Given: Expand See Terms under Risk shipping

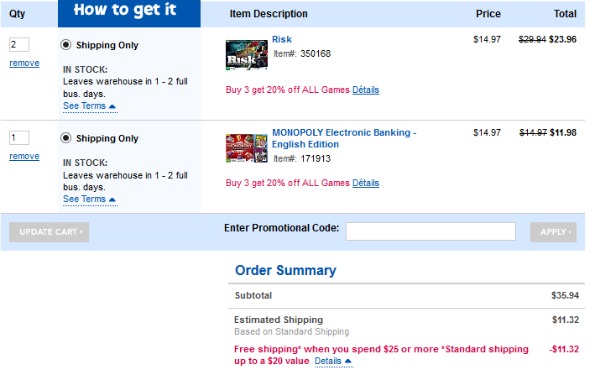Looking at the screenshot, I should (x=90, y=106).
